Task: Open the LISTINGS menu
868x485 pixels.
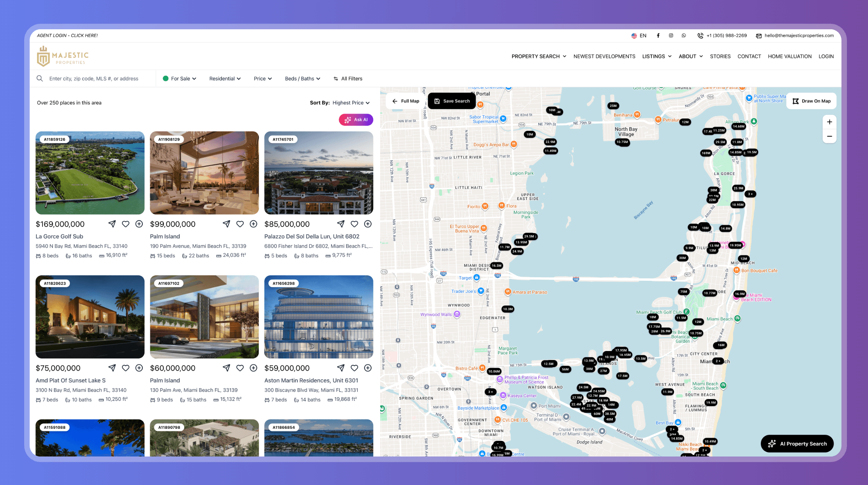Action: coord(656,56)
